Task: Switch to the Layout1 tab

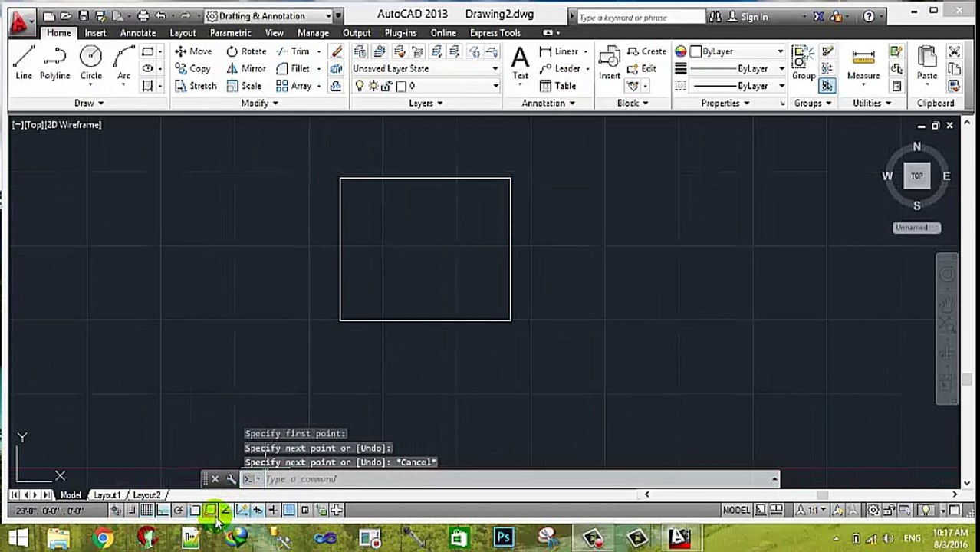Action: (107, 495)
